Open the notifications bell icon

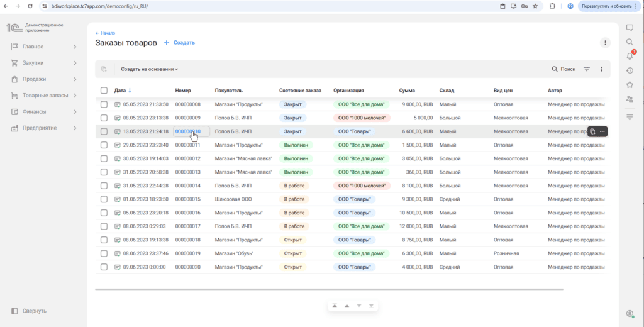click(630, 56)
